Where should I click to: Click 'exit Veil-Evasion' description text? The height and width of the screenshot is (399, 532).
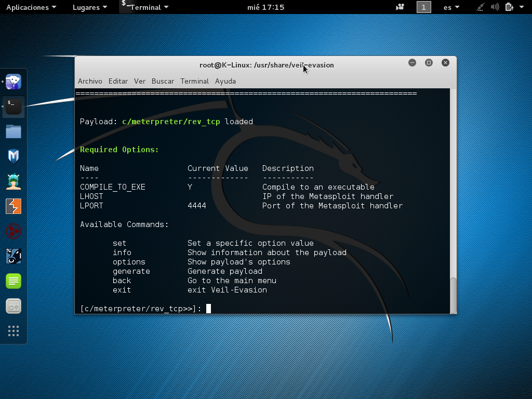[228, 290]
